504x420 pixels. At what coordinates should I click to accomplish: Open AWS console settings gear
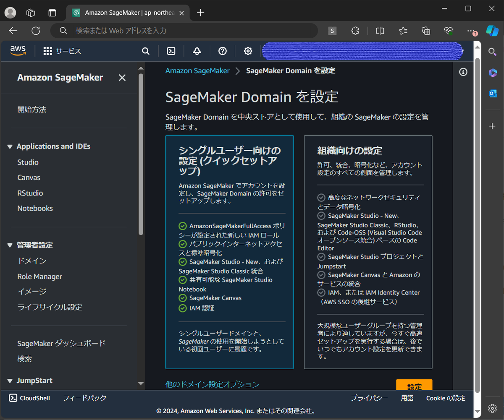(248, 51)
